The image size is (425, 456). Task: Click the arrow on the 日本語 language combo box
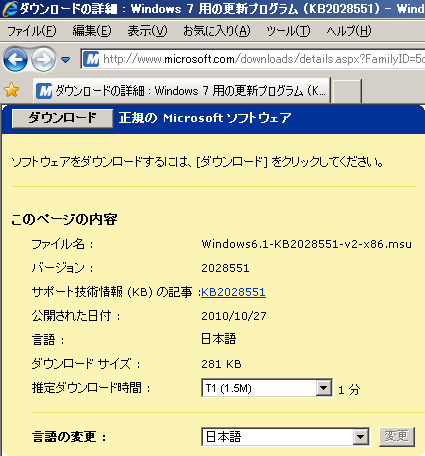pos(361,437)
